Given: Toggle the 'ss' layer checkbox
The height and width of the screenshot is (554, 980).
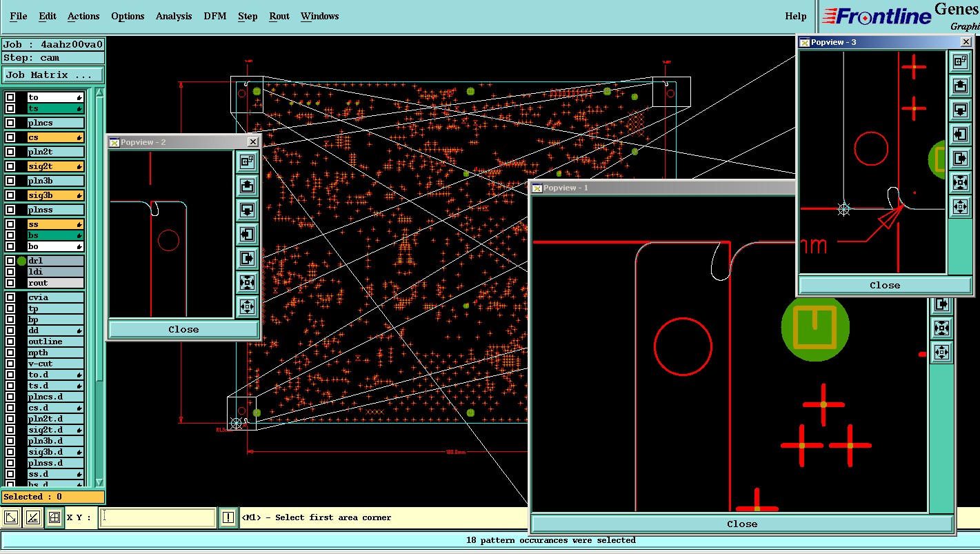Looking at the screenshot, I should (10, 224).
